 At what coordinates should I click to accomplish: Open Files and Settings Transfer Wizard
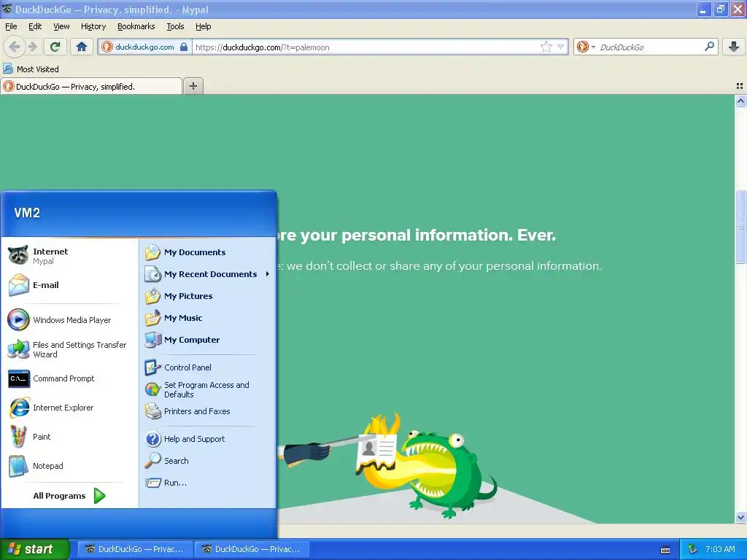(x=69, y=349)
